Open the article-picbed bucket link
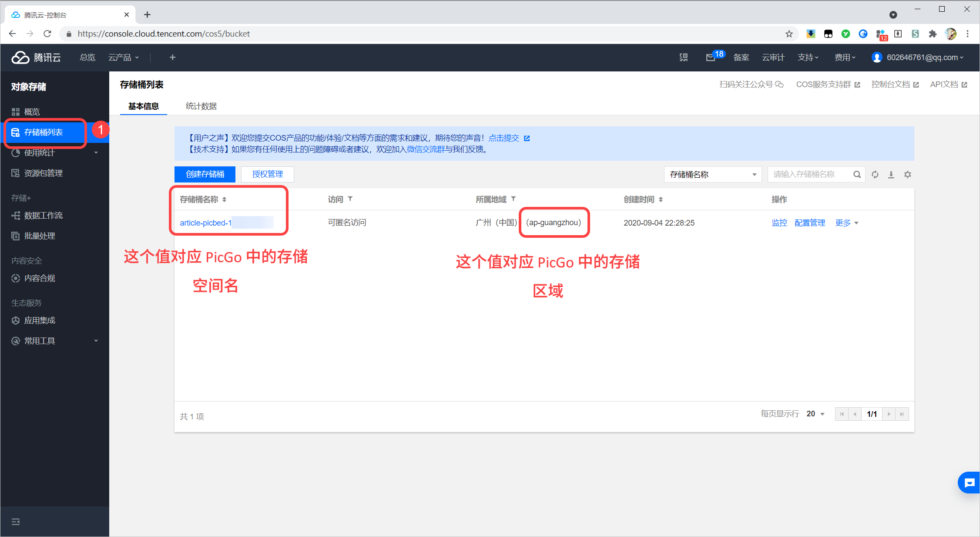The height and width of the screenshot is (537, 980). [x=205, y=223]
